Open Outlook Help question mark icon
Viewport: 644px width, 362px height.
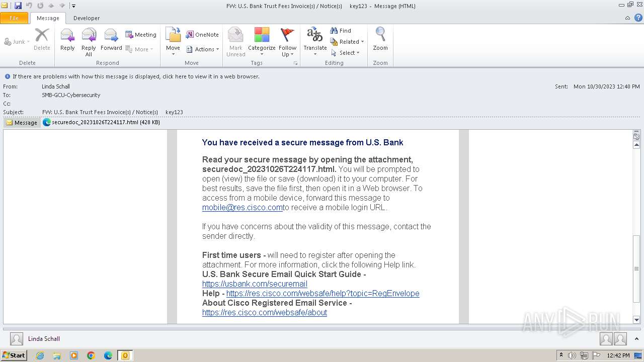coord(638,18)
